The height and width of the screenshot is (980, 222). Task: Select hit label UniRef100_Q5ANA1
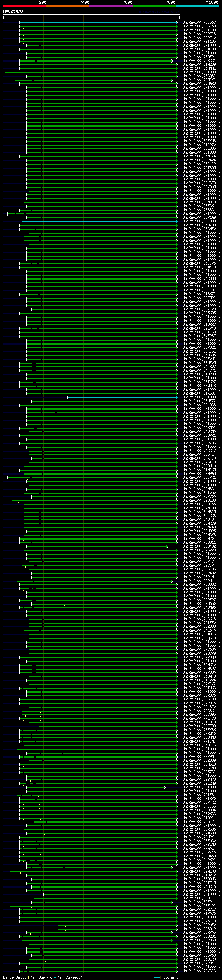pyautogui.click(x=199, y=68)
